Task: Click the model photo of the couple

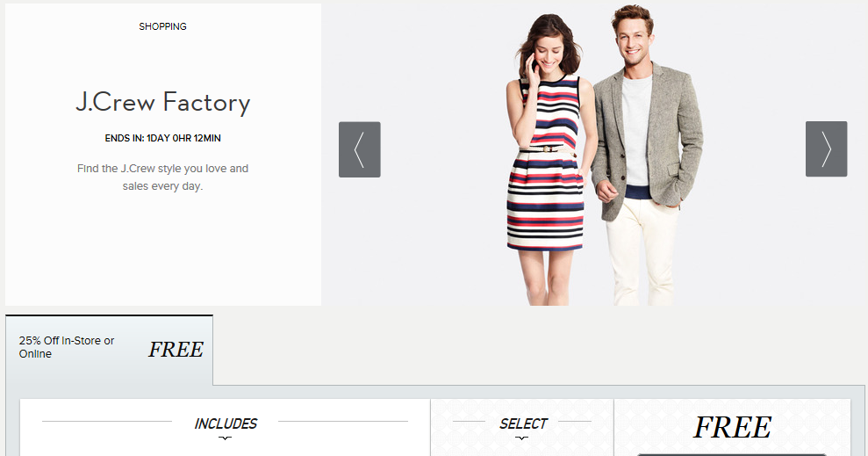Action: coord(604,156)
